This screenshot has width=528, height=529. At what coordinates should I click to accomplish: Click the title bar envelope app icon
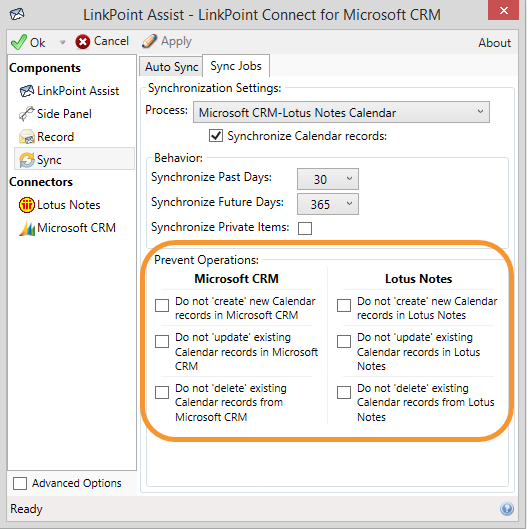pyautogui.click(x=17, y=15)
